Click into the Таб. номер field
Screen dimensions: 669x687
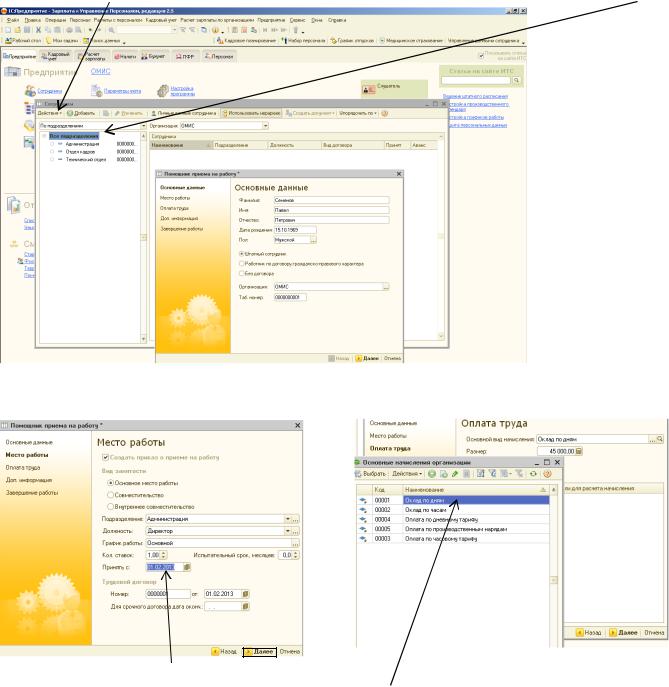coord(290,297)
